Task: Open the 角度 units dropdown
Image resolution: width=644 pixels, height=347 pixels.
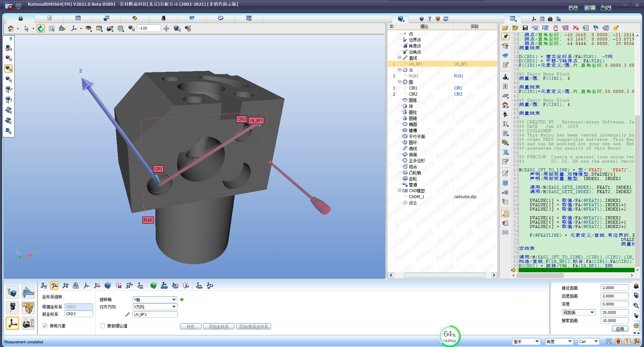Action: (x=559, y=342)
